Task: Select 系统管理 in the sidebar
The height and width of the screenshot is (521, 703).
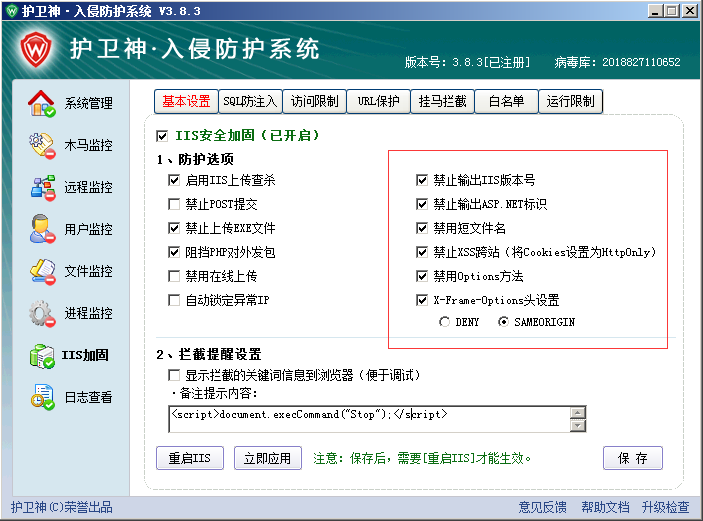Action: click(88, 104)
